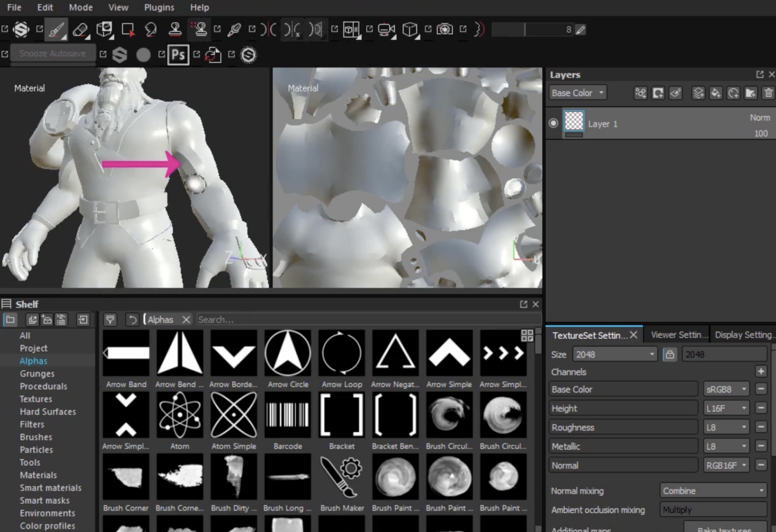Image resolution: width=776 pixels, height=532 pixels.
Task: Remove the Height channel
Action: point(761,408)
